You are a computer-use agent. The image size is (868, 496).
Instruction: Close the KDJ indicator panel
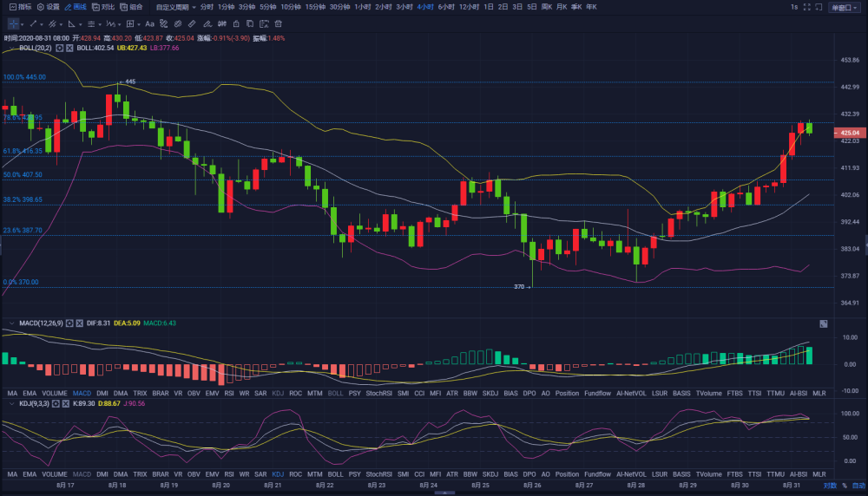tap(66, 404)
